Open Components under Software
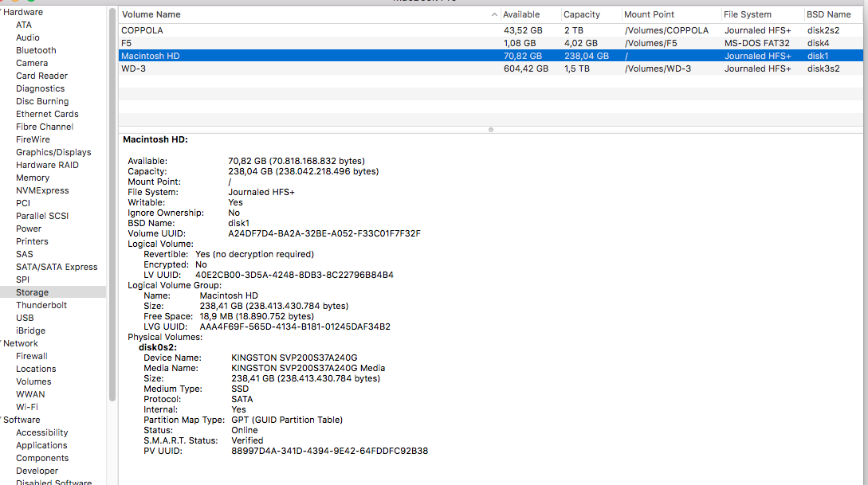Viewport: 868px width, 485px height. click(x=42, y=458)
